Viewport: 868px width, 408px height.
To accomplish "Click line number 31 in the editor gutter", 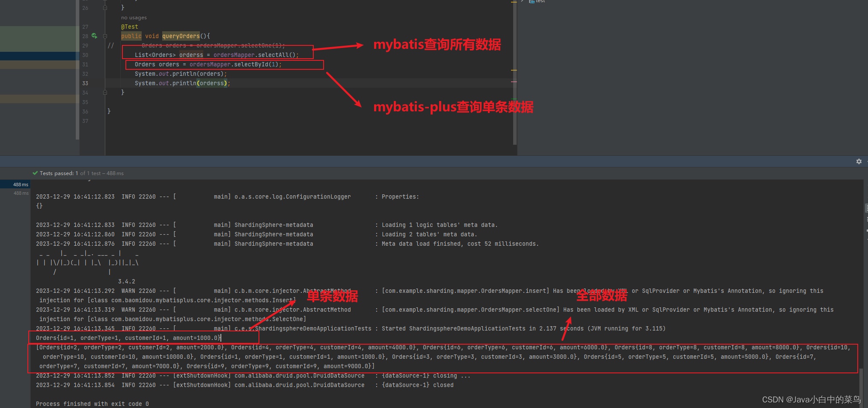I will 85,64.
